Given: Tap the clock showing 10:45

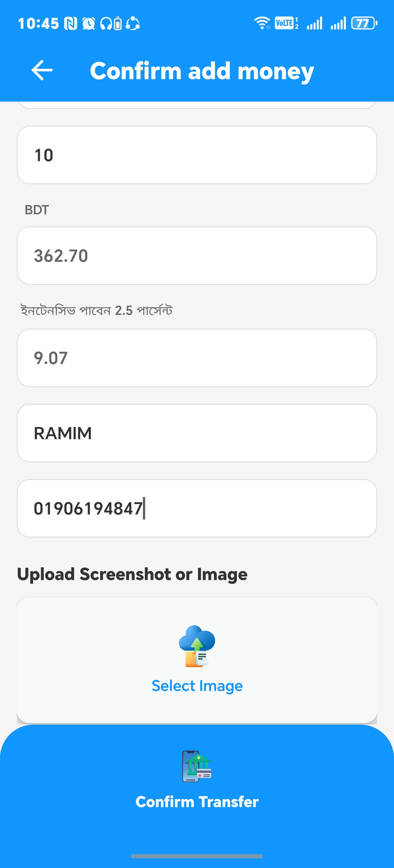Looking at the screenshot, I should click(38, 23).
